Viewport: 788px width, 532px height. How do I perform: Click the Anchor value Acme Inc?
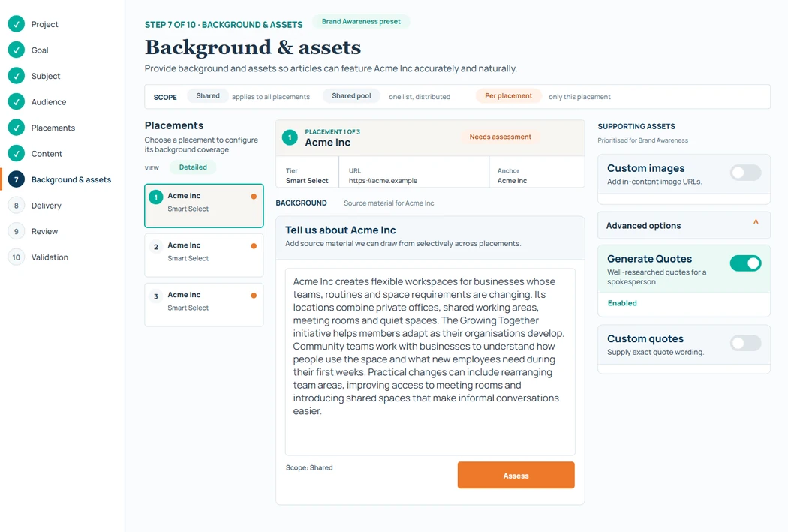[x=512, y=181]
